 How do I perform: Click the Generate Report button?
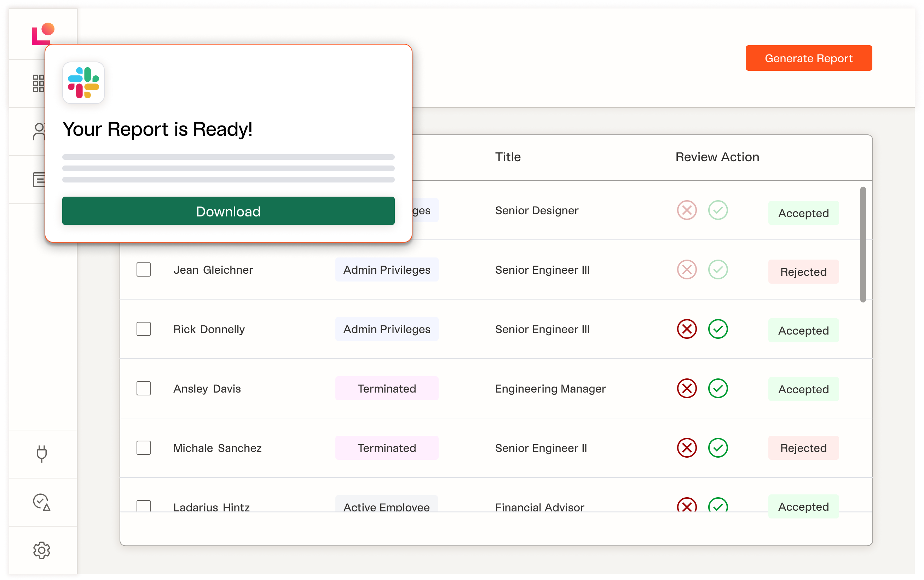coord(809,58)
